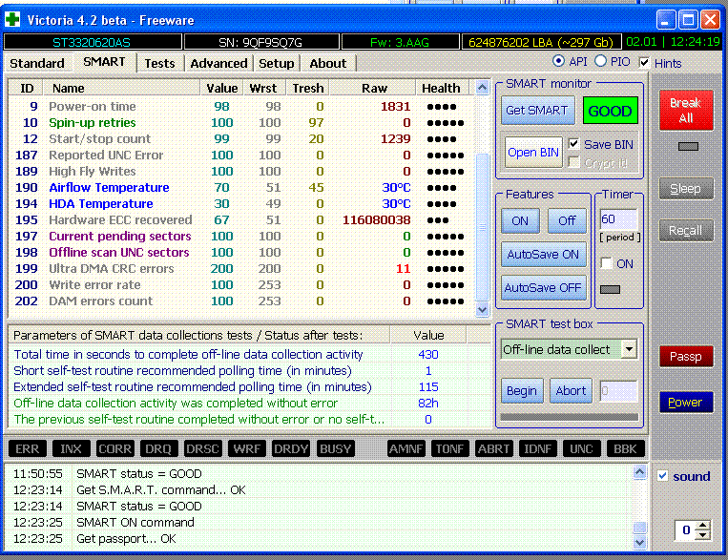Open the Setup tab

click(x=277, y=63)
